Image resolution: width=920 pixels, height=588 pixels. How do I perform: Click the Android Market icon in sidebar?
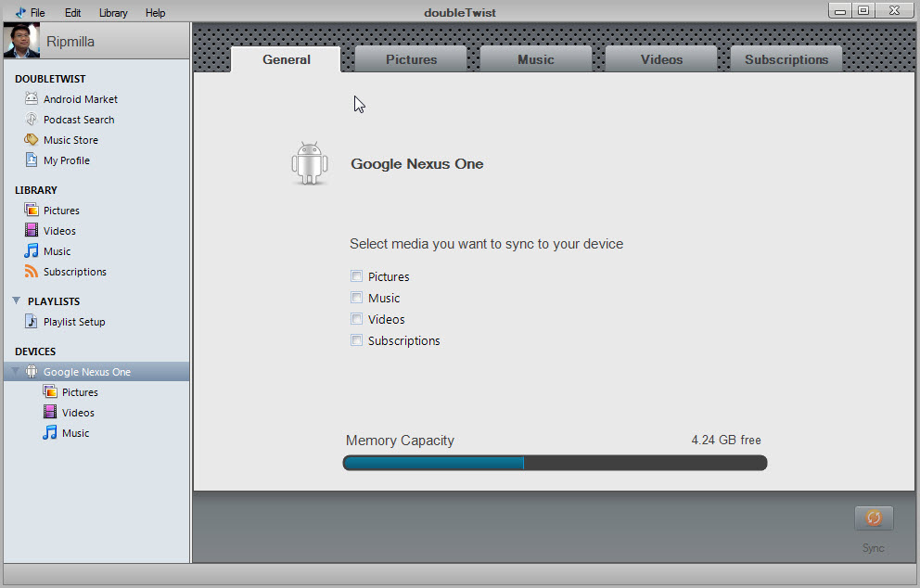point(32,99)
